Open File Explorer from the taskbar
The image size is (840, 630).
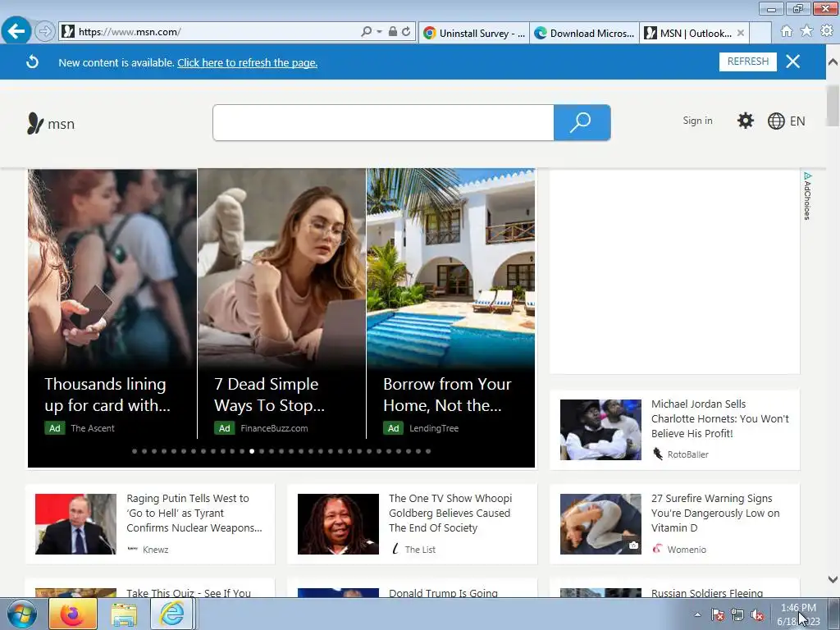(124, 614)
